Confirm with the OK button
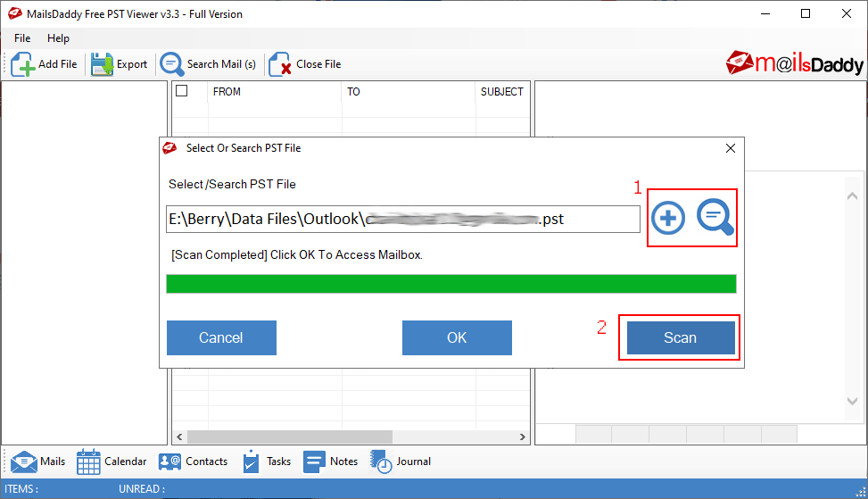 pos(457,337)
